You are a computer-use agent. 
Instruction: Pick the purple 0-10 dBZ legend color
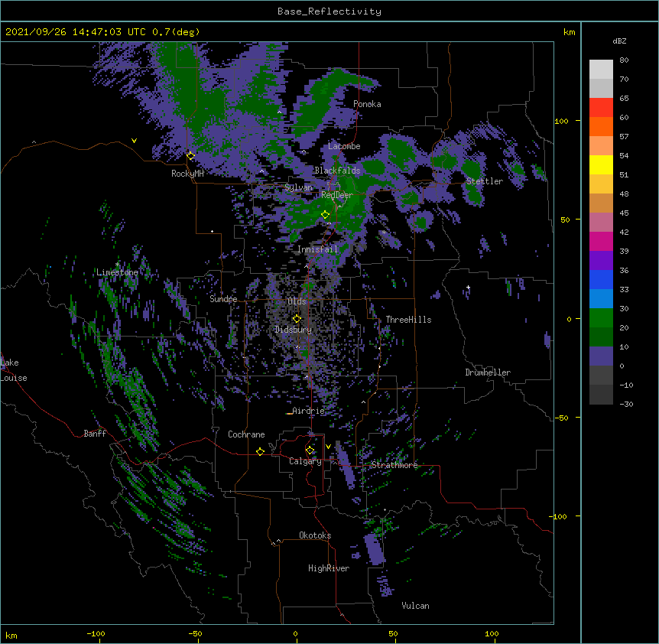click(601, 356)
